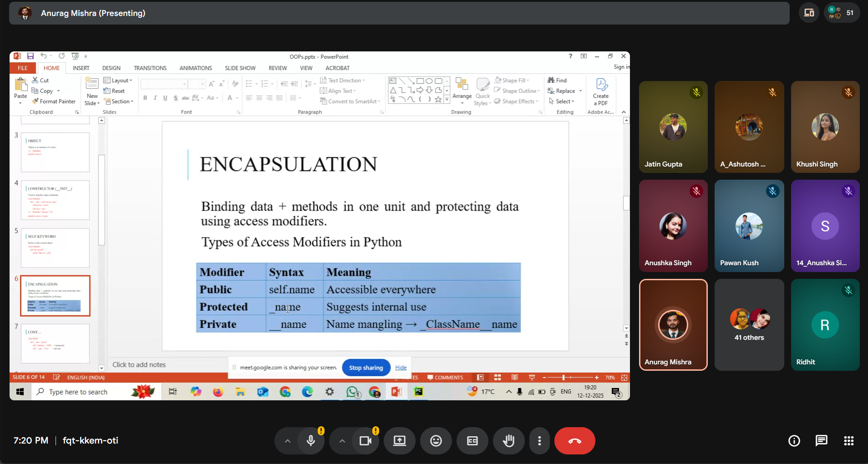868x464 pixels.
Task: Apply underline formatting
Action: pos(165,98)
